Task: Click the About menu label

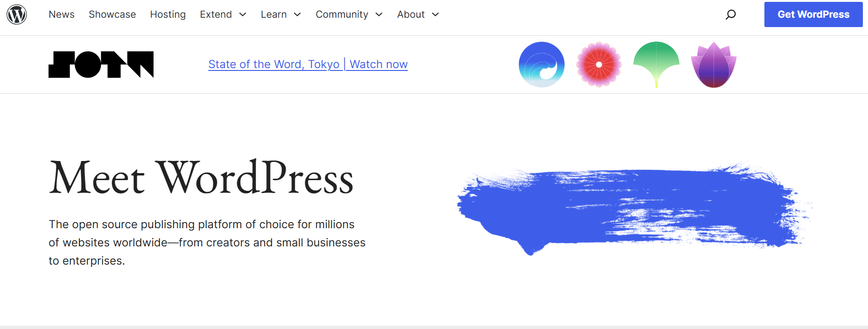Action: pos(411,14)
